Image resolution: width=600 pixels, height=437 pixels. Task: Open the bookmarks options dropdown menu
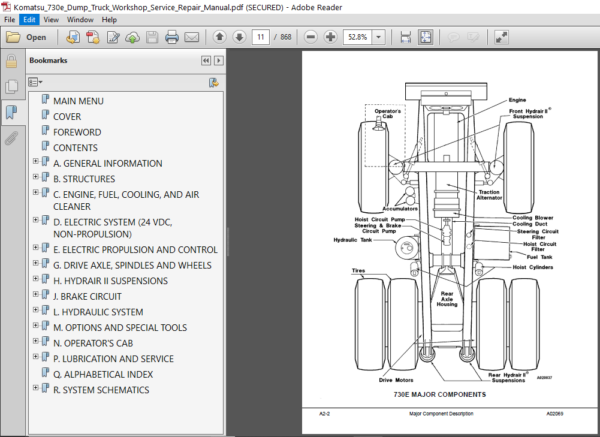coord(35,82)
